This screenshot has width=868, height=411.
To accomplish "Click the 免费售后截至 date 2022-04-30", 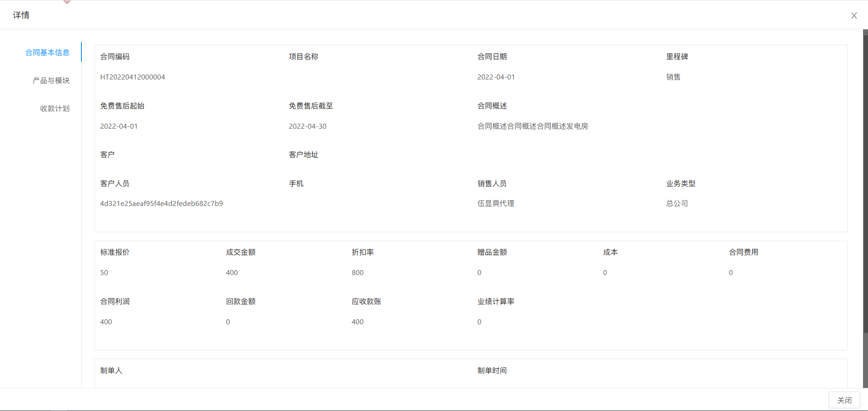I will coord(307,126).
